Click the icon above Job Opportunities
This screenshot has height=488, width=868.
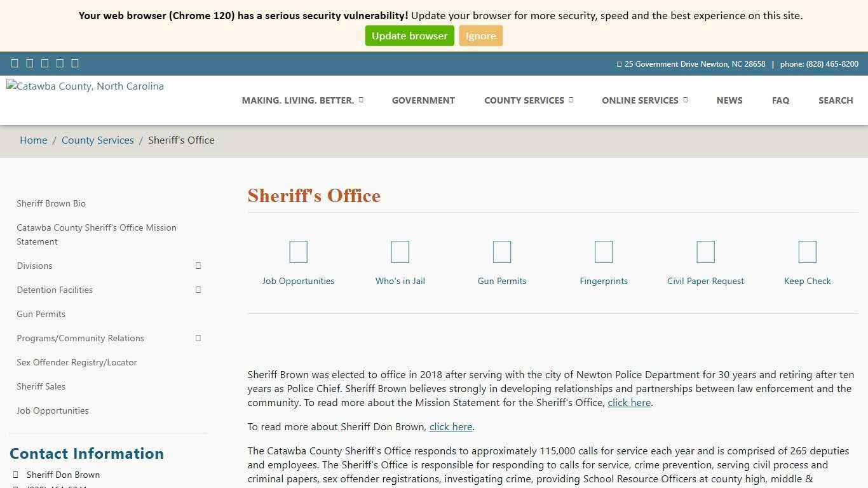coord(298,252)
